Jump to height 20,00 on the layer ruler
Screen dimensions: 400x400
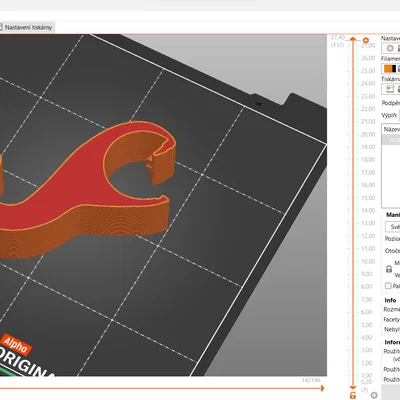(368, 134)
